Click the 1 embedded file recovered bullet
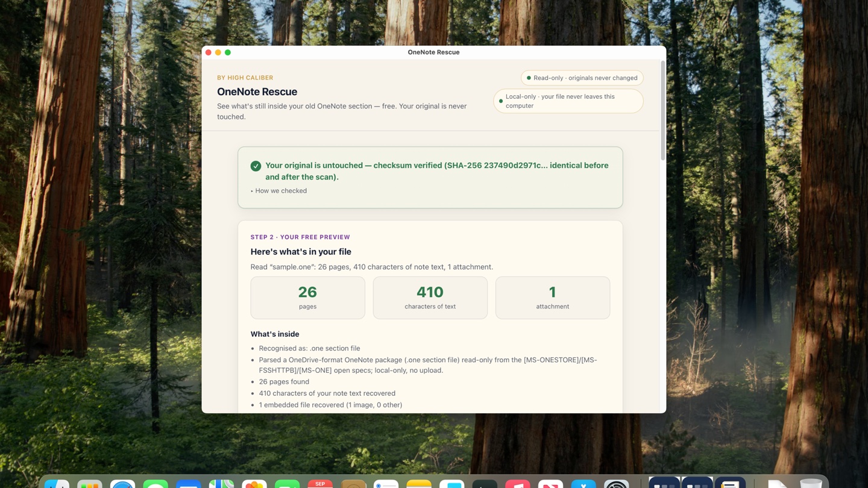The width and height of the screenshot is (868, 488). (330, 405)
